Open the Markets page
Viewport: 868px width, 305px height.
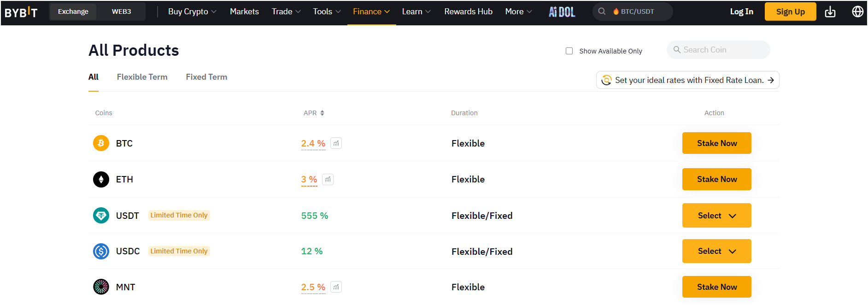click(x=244, y=12)
